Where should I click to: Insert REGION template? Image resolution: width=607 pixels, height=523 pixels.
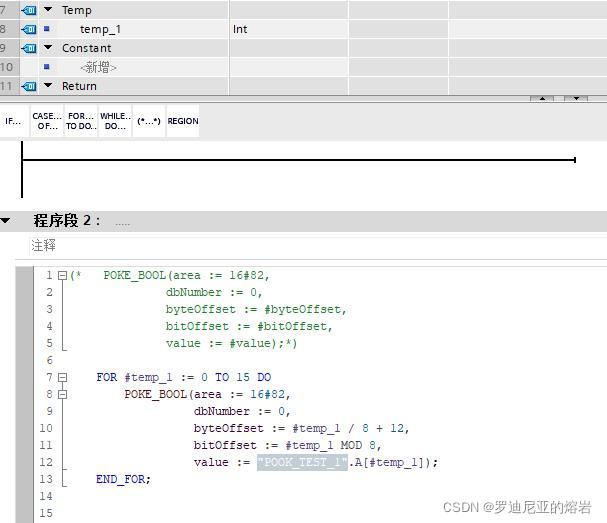click(183, 121)
